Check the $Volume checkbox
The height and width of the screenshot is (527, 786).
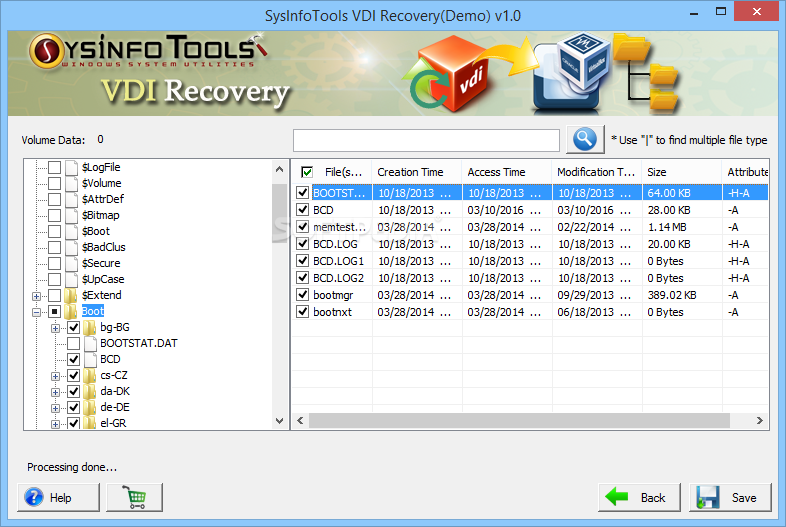click(x=55, y=184)
